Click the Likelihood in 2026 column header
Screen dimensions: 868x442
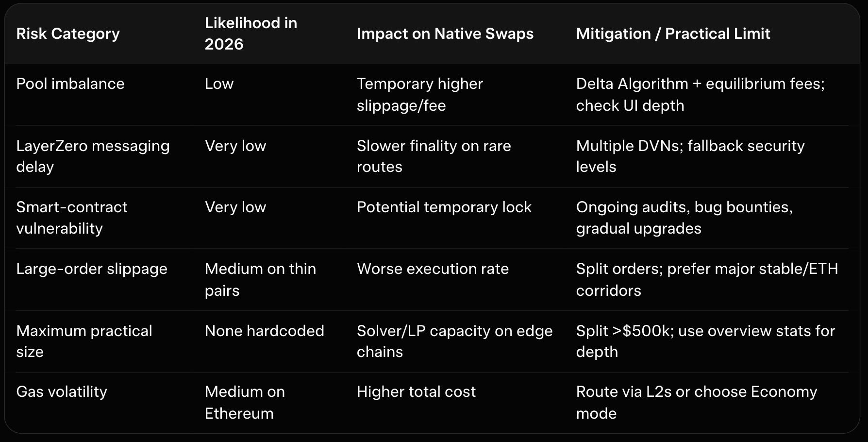[x=250, y=34]
